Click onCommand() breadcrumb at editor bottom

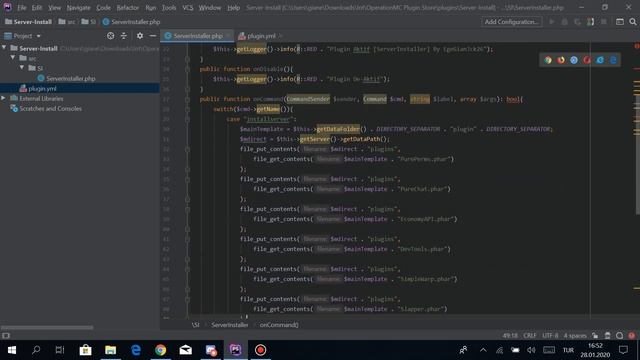coord(279,325)
